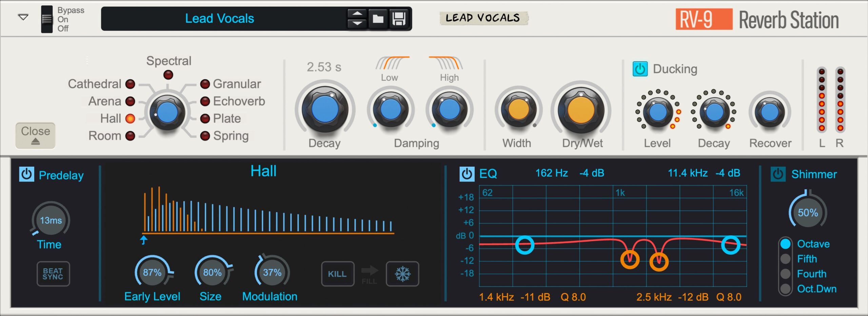Collapse the device with the fold triangle
Viewport: 868px width, 316px height.
coord(23,17)
